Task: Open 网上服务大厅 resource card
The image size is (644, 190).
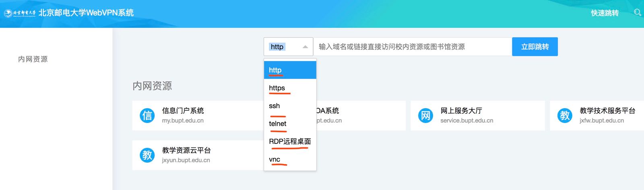Action: [x=477, y=115]
